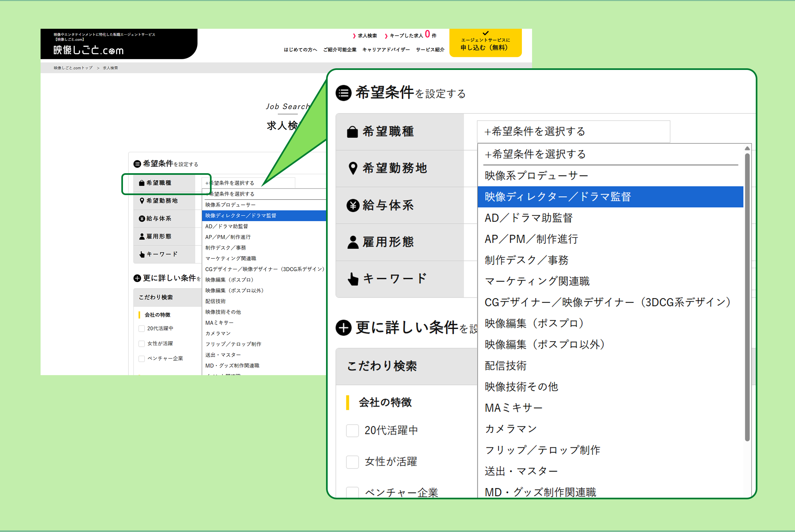Enable the 20代活躍中 checkbox in enlarged panel
The width and height of the screenshot is (795, 532).
tap(352, 431)
